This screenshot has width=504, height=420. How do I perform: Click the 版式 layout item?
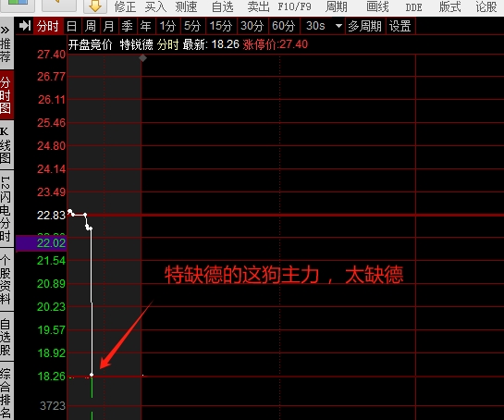pos(450,6)
